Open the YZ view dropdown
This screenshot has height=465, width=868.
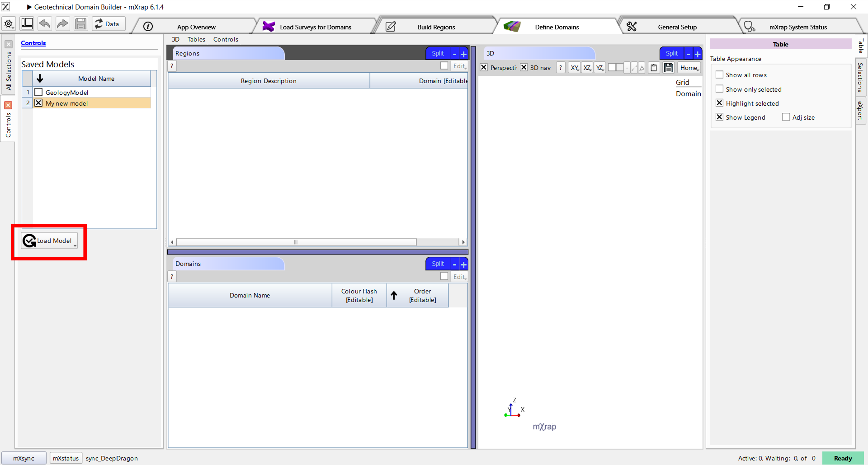click(600, 68)
